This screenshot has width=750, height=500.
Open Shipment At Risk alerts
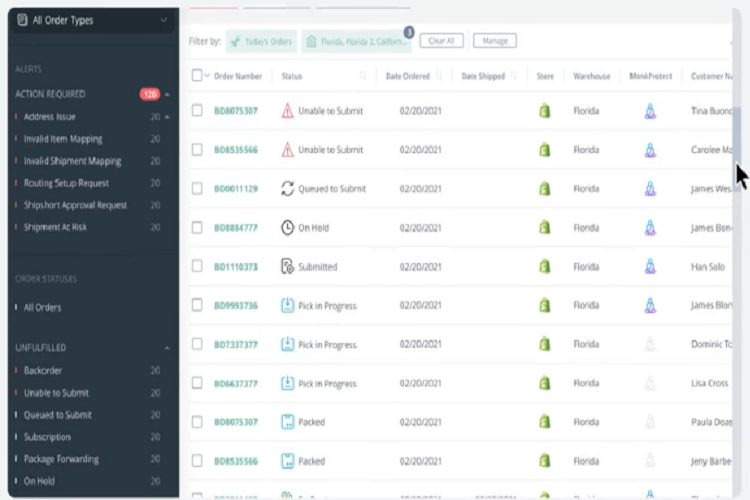(55, 227)
